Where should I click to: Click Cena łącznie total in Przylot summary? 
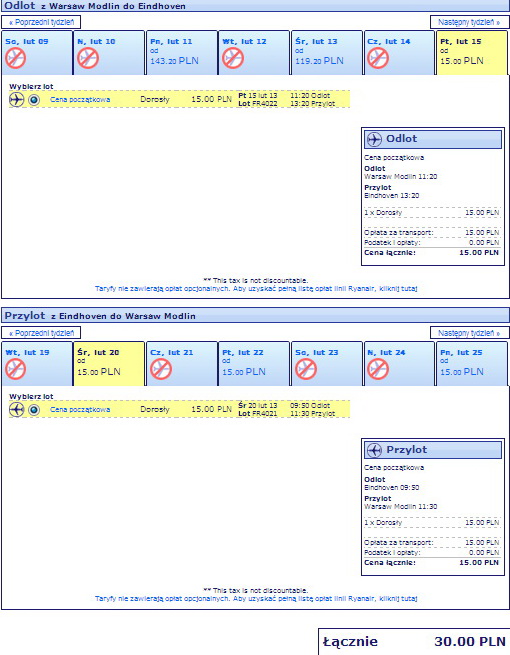[431, 563]
